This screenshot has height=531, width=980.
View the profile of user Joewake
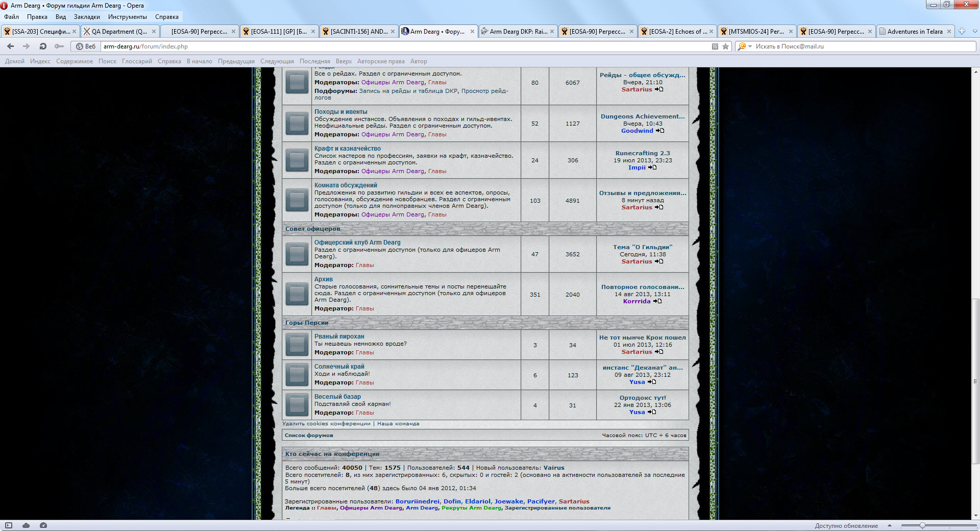click(509, 501)
